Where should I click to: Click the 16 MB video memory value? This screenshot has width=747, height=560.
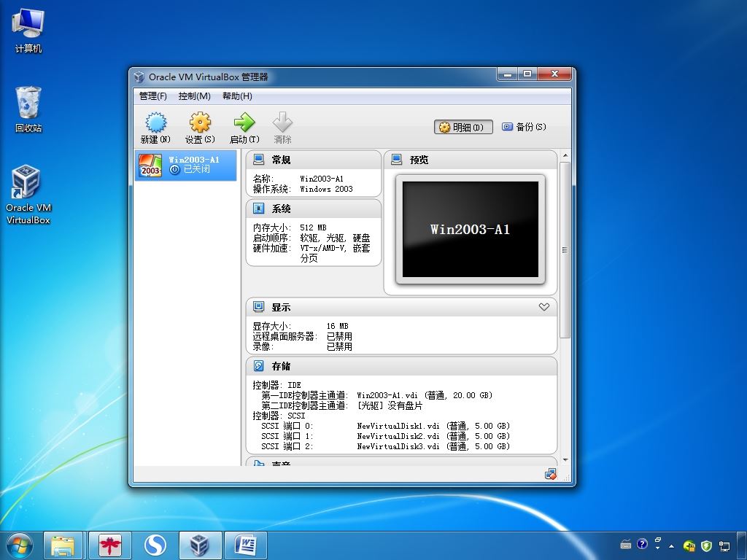coord(337,326)
